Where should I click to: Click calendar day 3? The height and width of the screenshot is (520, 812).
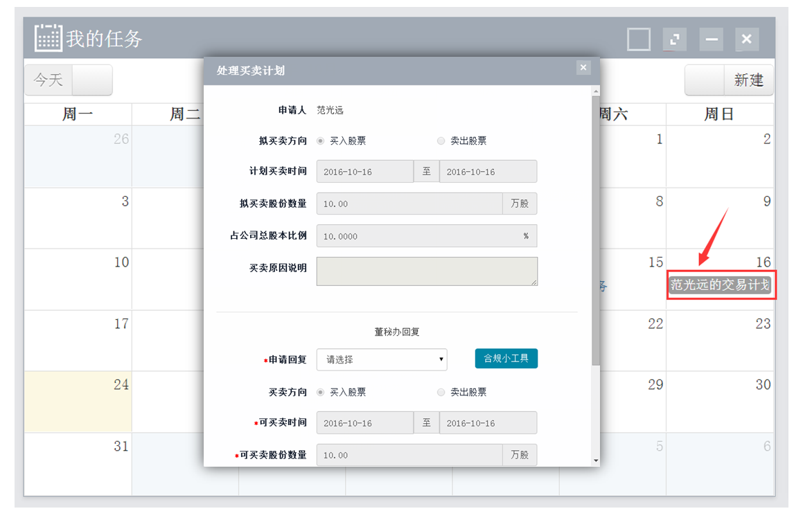[78, 218]
